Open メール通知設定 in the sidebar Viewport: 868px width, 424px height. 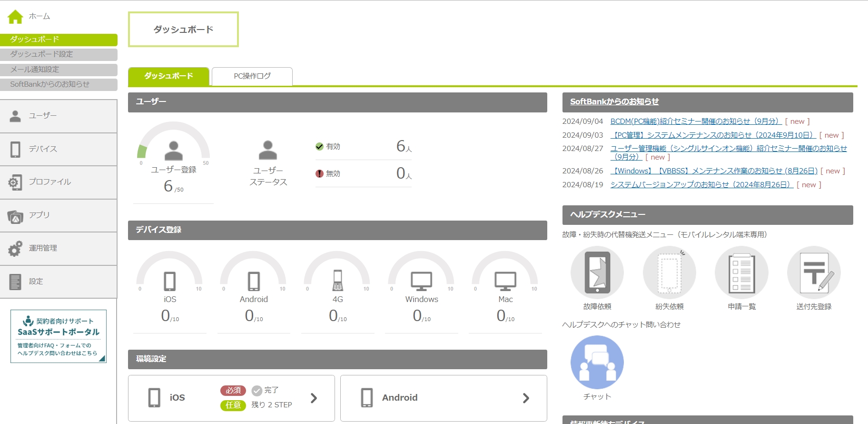[x=59, y=70]
